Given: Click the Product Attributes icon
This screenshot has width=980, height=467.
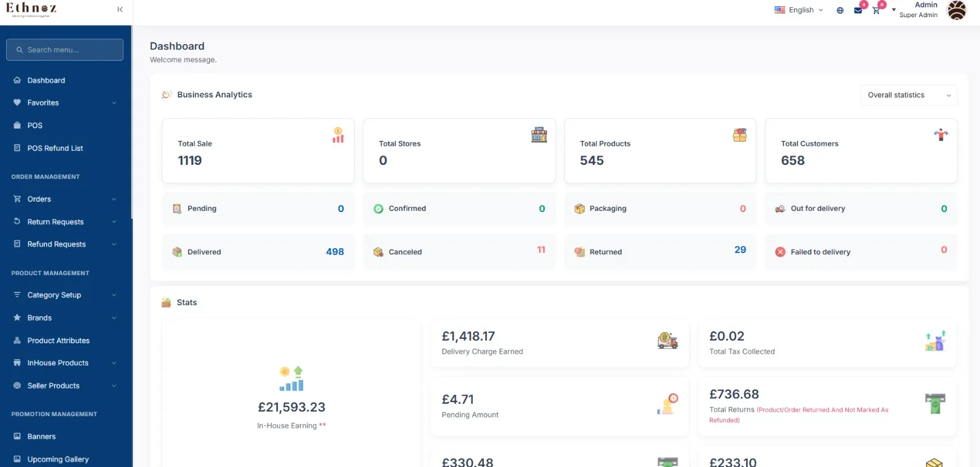Looking at the screenshot, I should (x=17, y=340).
